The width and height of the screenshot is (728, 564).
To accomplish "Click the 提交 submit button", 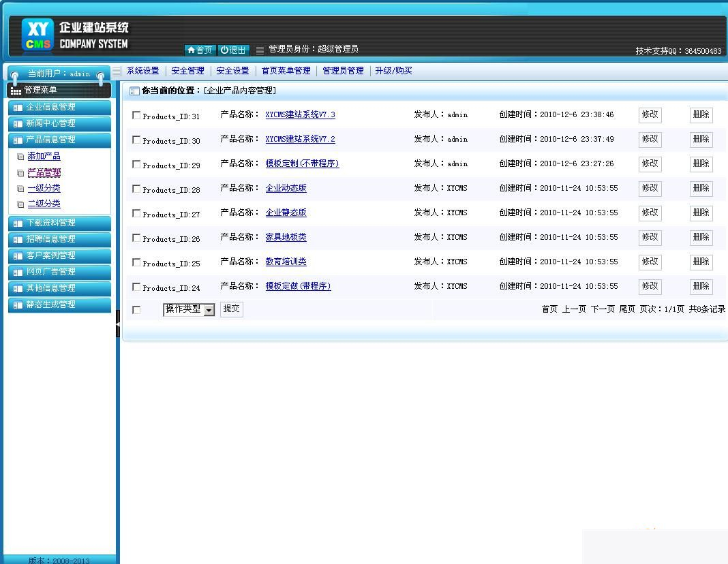I will [231, 309].
